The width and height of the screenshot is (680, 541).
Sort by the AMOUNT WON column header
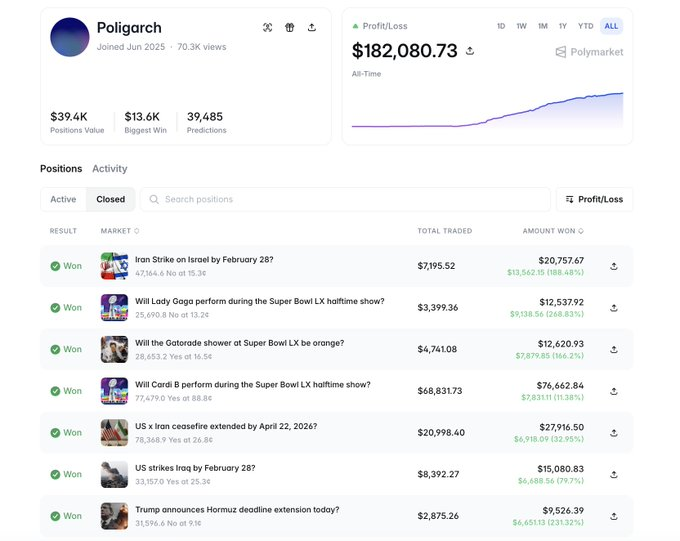point(553,231)
